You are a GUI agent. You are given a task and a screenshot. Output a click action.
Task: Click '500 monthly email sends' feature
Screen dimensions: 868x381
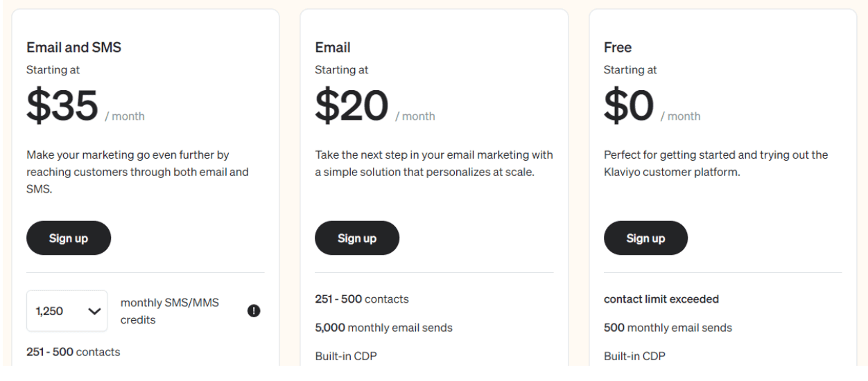pyautogui.click(x=668, y=328)
